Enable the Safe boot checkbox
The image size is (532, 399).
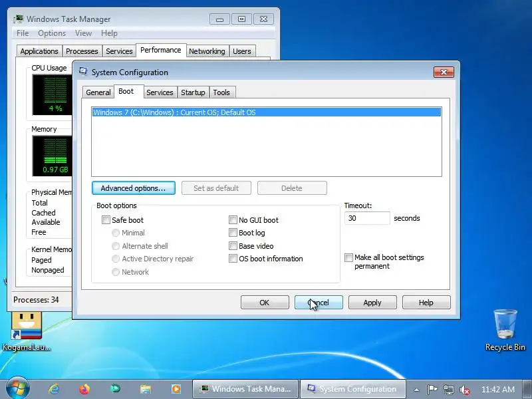pos(106,220)
